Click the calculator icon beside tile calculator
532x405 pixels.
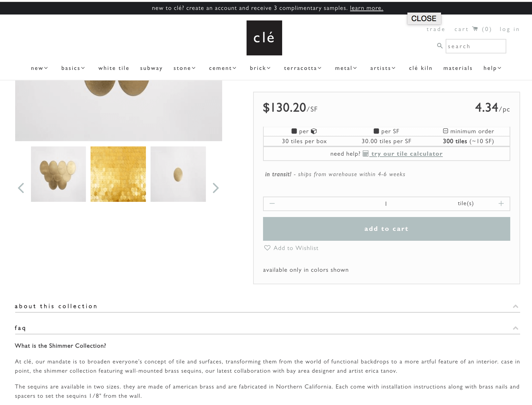coord(365,154)
